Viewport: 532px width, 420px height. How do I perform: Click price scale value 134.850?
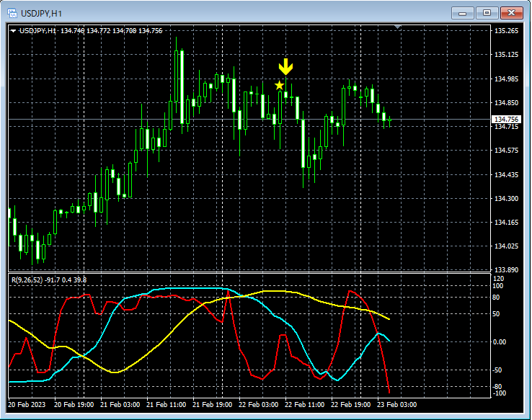click(x=506, y=103)
